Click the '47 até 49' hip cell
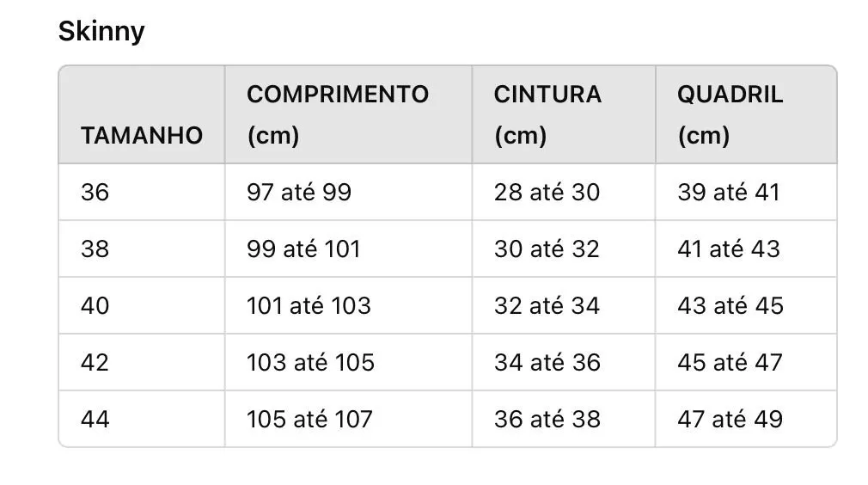Image resolution: width=868 pixels, height=485 pixels. (746, 419)
